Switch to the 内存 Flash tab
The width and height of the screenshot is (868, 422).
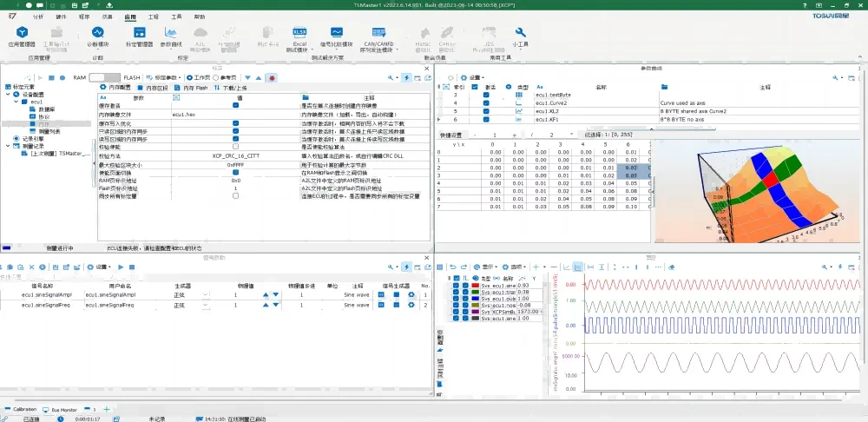click(187, 88)
